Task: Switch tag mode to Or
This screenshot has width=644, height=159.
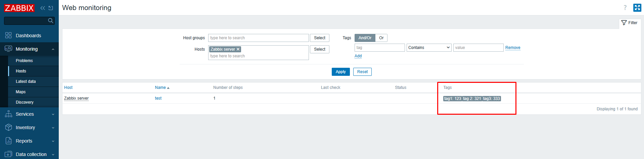Action: coord(381,38)
